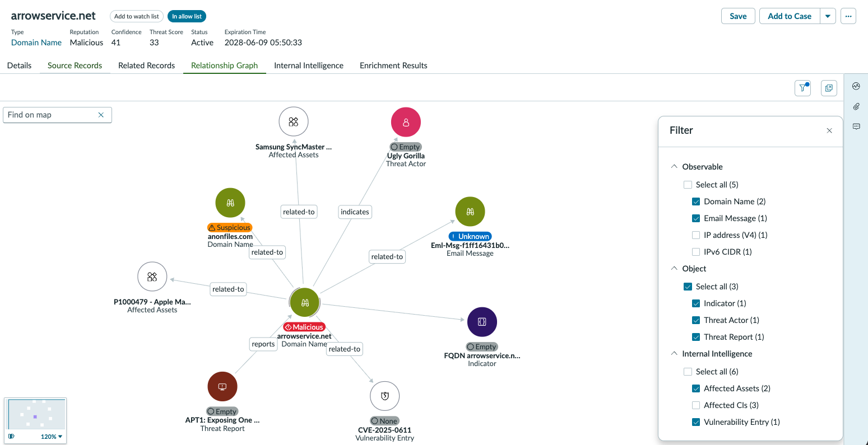Screen dimensions: 868x445
Task: Open the comments sidebar icon
Action: click(856, 127)
